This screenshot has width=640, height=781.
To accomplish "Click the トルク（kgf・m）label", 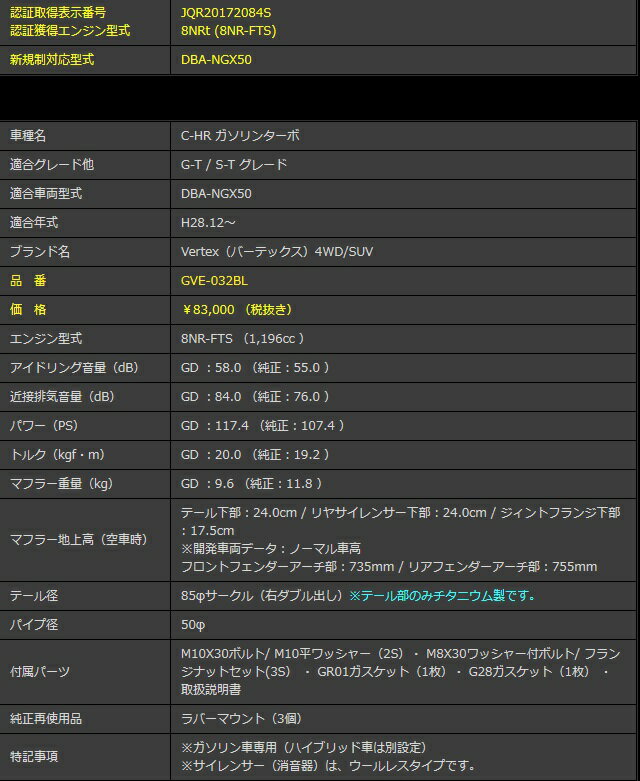I will 58,454.
